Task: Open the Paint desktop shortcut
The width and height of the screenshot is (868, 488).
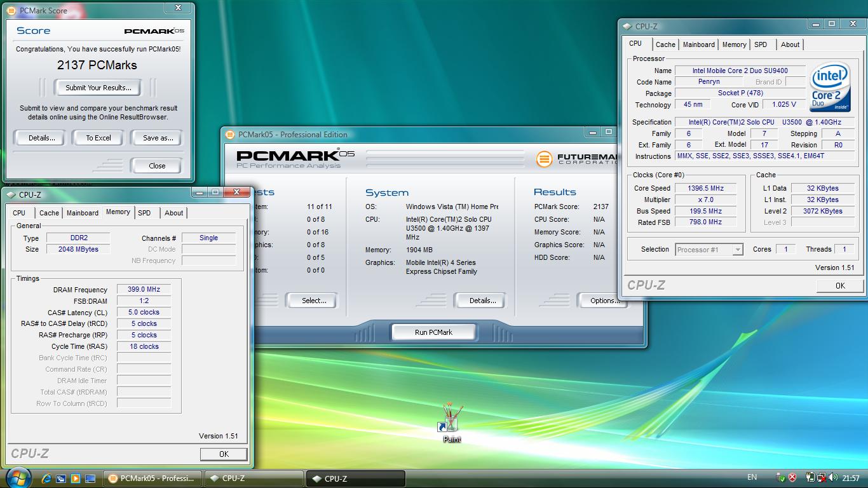Action: 451,423
